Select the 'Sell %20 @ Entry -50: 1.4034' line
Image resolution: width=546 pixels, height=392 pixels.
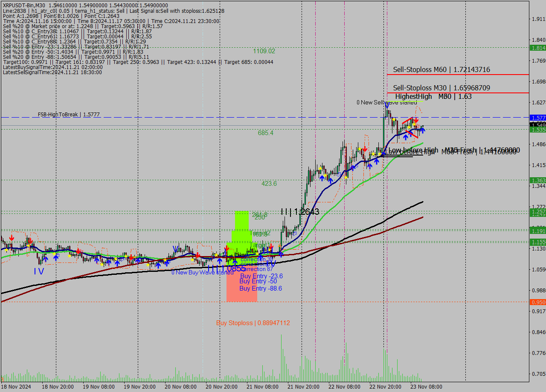[73, 52]
